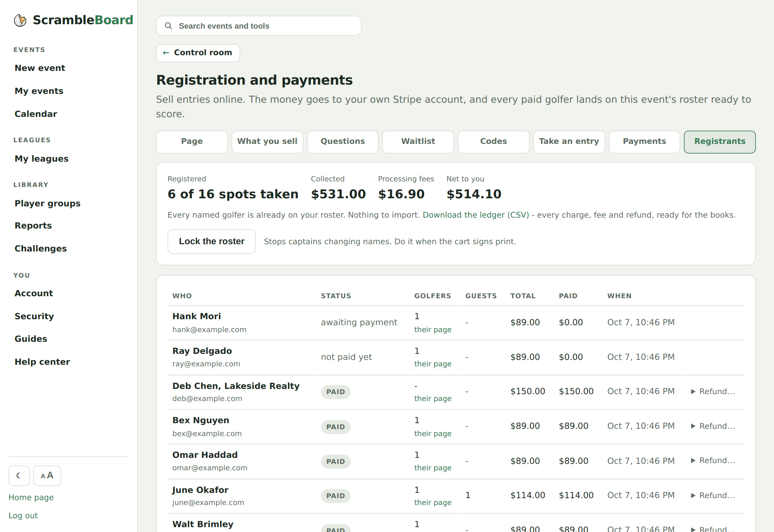The image size is (774, 532).
Task: Open Reports in sidebar
Action: click(33, 226)
